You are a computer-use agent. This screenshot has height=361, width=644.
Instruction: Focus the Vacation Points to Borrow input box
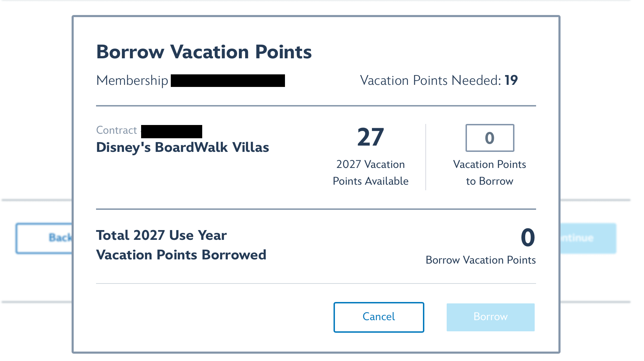pyautogui.click(x=490, y=138)
